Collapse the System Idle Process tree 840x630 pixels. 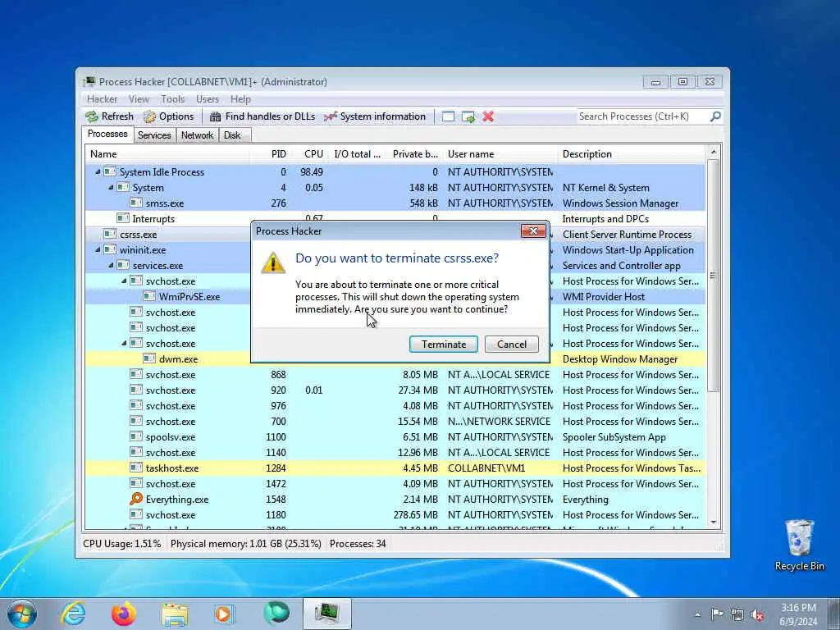[x=98, y=172]
